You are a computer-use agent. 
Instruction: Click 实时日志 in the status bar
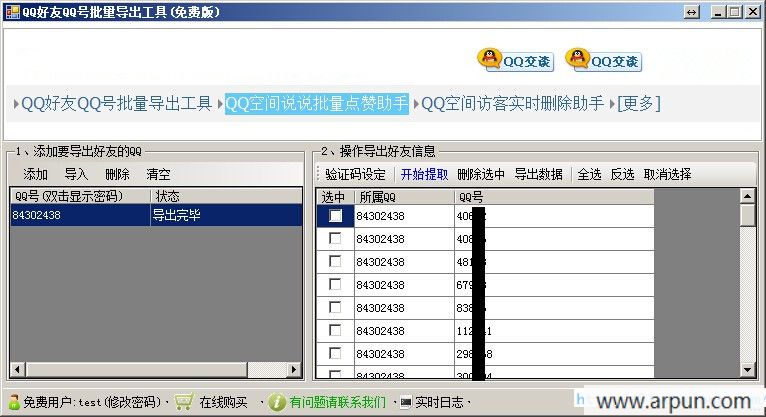pyautogui.click(x=439, y=402)
